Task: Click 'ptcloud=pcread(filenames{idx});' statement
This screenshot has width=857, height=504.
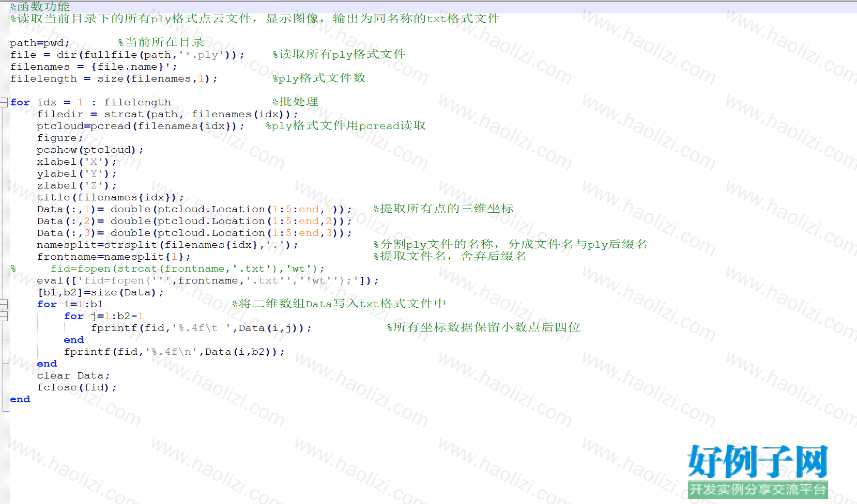Action: pos(141,126)
